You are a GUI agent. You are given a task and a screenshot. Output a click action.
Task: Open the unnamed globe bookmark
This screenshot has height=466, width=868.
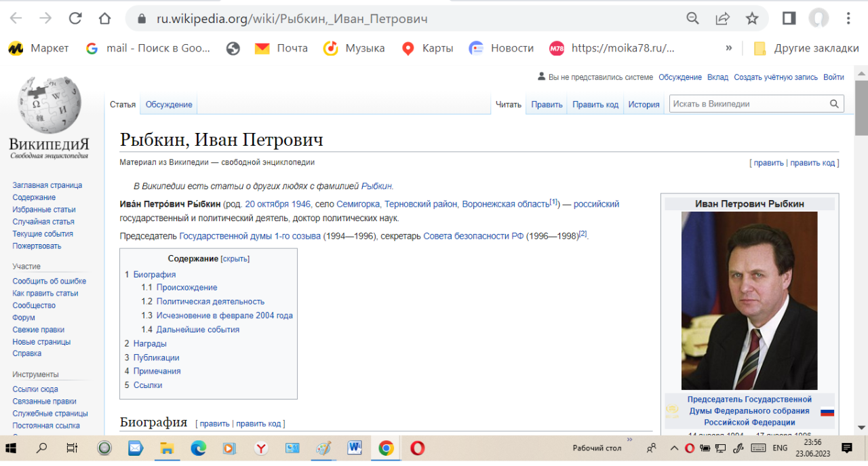233,48
